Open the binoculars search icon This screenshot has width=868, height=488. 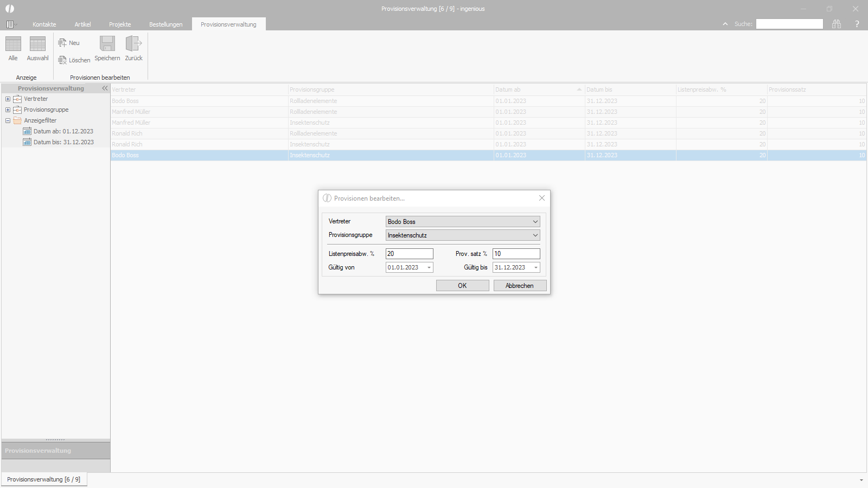point(837,24)
